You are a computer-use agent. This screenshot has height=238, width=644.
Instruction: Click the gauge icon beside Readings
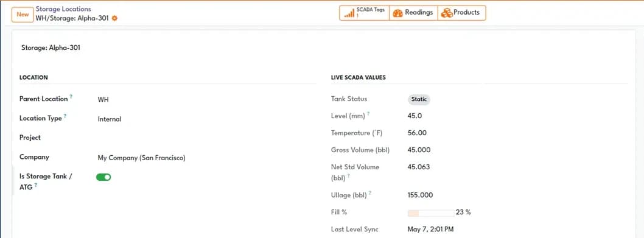pyautogui.click(x=397, y=13)
